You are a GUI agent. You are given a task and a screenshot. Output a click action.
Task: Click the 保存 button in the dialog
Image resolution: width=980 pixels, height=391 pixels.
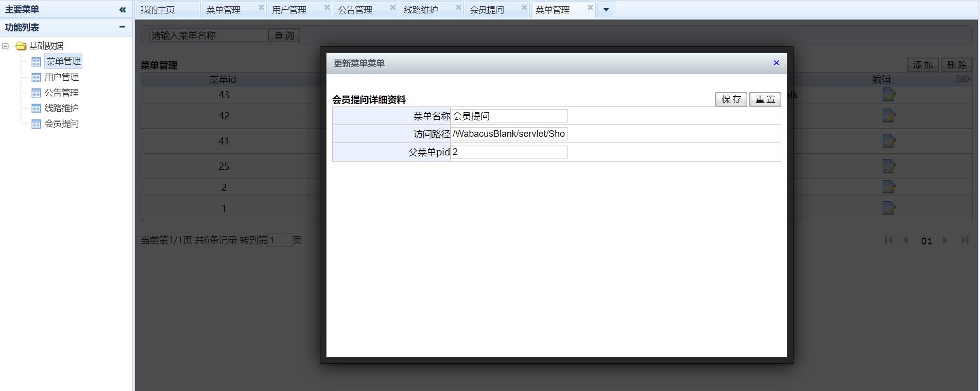[731, 99]
